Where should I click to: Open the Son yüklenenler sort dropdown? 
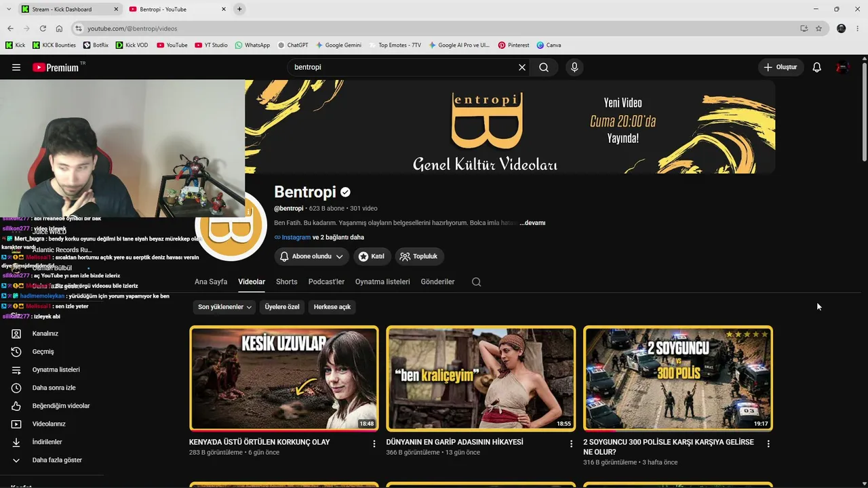(x=224, y=307)
